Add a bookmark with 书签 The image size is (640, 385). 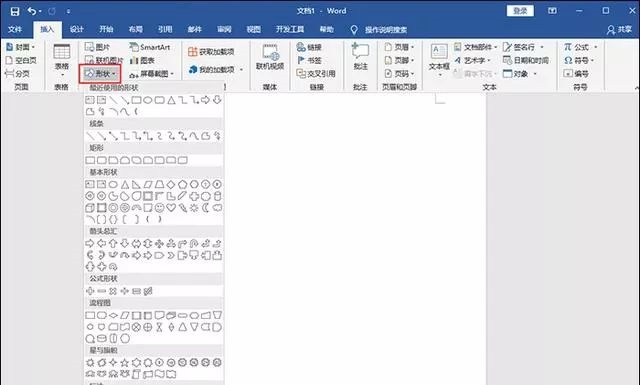[x=309, y=60]
